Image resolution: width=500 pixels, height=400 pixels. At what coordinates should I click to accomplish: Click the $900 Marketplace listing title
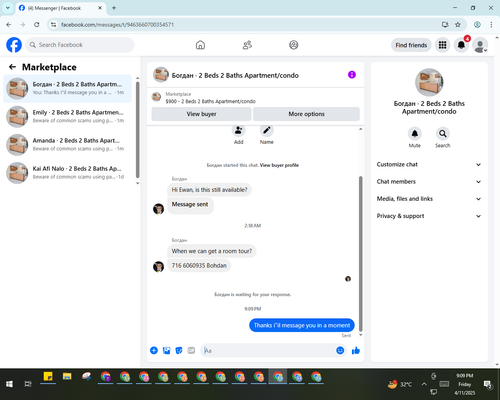tap(211, 101)
